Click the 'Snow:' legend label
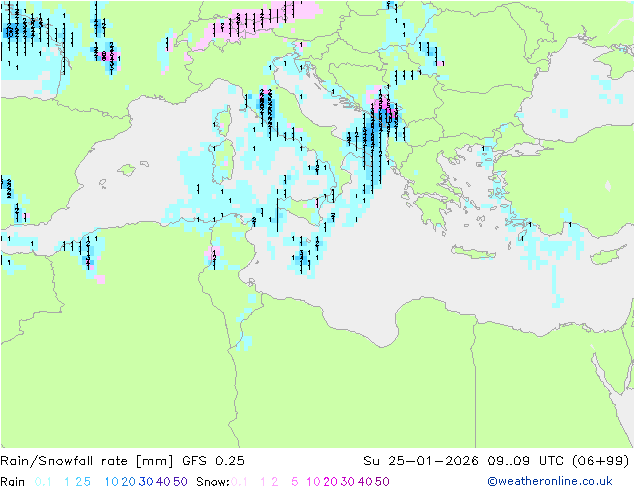Screen dimensions: 634x490 point(213,482)
